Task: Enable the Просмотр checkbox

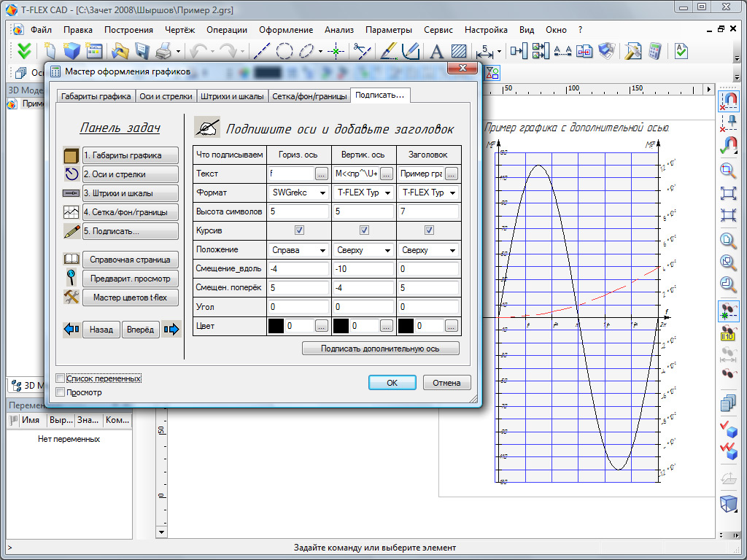Action: pyautogui.click(x=61, y=392)
